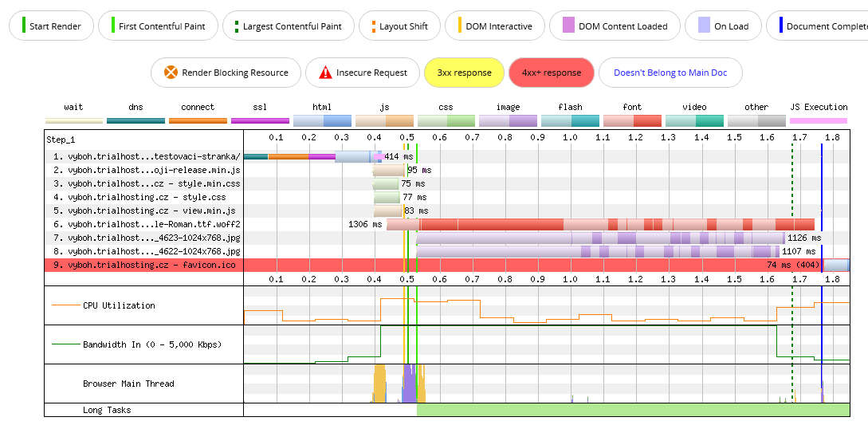Select request 1 testovaci-stranka row label
Viewport: 868px width, 425px height.
click(147, 157)
